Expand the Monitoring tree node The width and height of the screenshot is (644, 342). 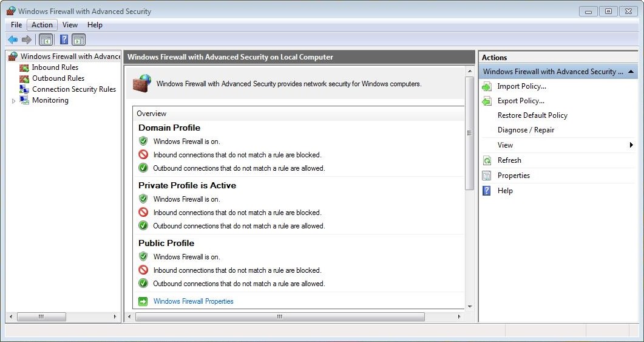coord(14,101)
